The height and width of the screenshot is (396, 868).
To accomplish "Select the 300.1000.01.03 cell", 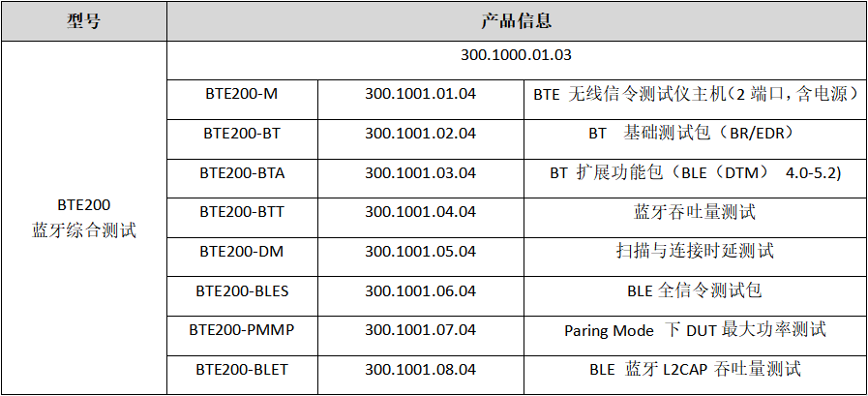I will click(x=517, y=55).
